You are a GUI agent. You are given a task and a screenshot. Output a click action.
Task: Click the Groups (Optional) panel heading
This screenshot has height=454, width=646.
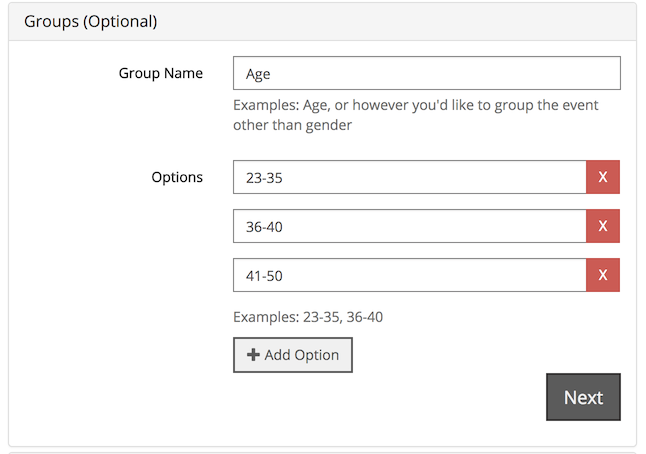point(91,20)
